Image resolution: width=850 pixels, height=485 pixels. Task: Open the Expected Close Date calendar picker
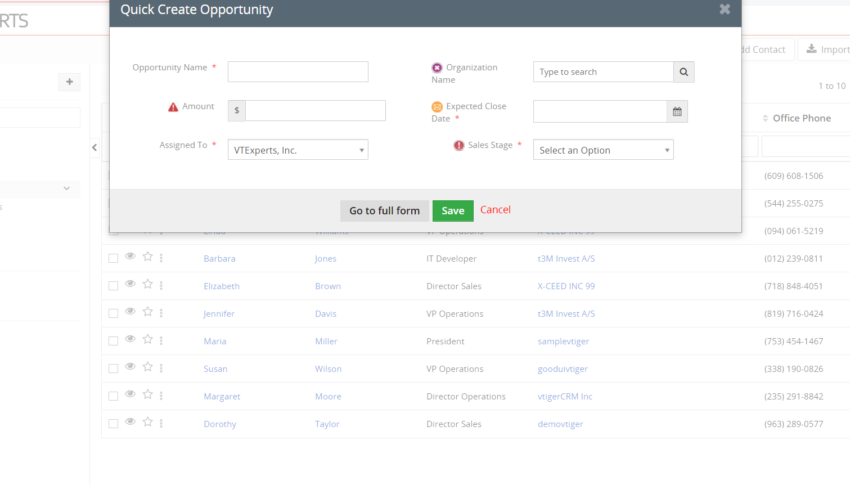(x=677, y=112)
